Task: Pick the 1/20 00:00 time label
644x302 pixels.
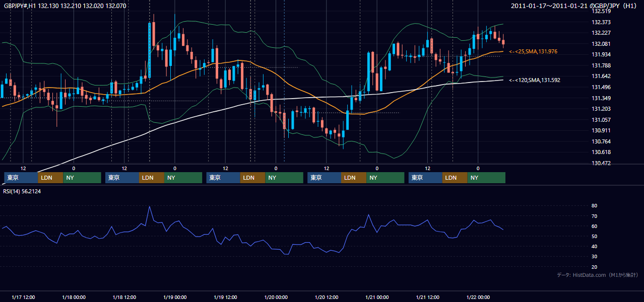Action: (276, 297)
